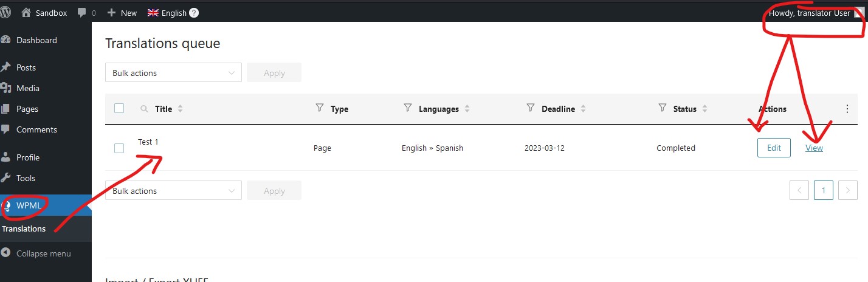Image resolution: width=868 pixels, height=282 pixels.
Task: Sort by Title using sort arrows
Action: [180, 109]
